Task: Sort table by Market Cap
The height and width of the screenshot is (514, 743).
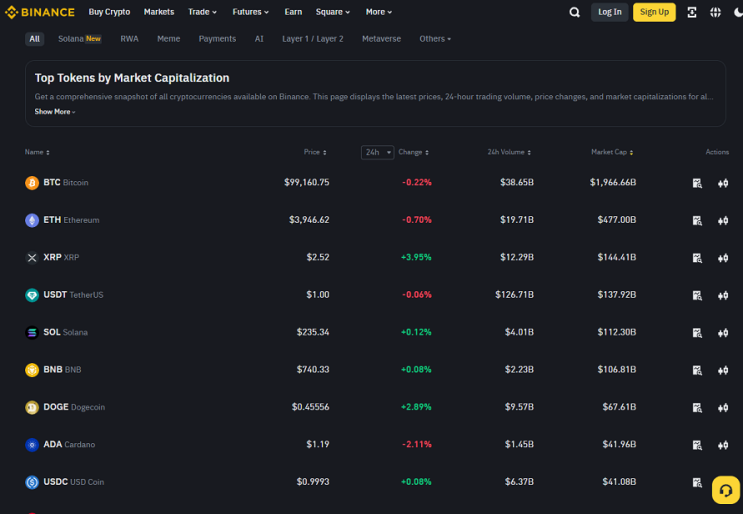Action: click(612, 152)
